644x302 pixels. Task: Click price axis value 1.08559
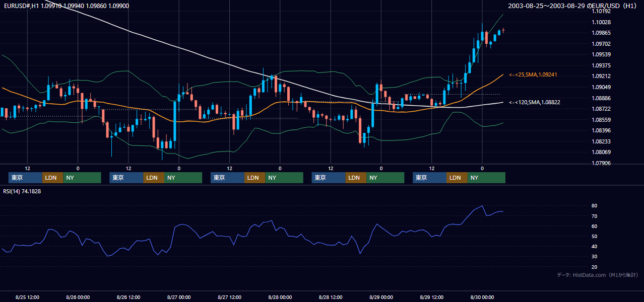tap(600, 120)
